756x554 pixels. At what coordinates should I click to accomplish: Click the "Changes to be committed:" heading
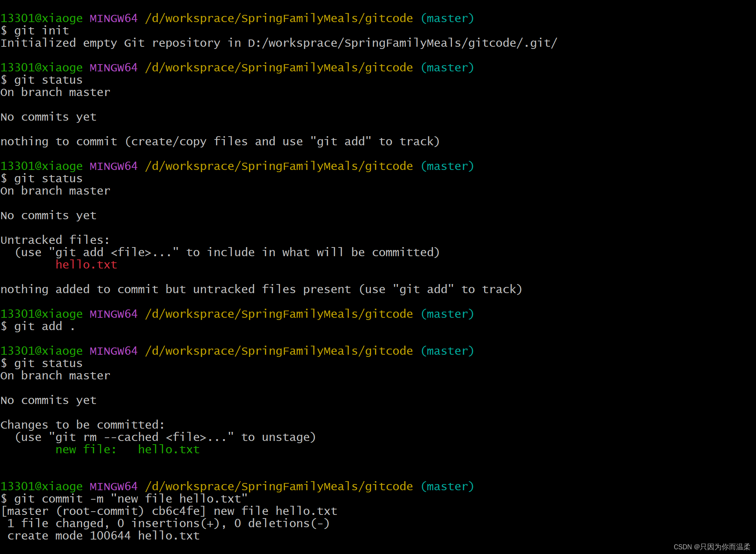tap(83, 425)
